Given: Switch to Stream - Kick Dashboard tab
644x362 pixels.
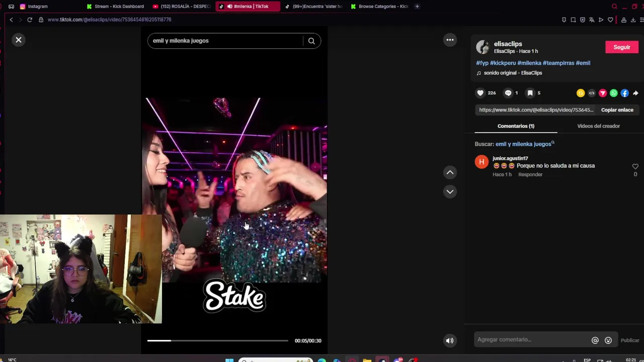Looking at the screenshot, I should pyautogui.click(x=115, y=7).
